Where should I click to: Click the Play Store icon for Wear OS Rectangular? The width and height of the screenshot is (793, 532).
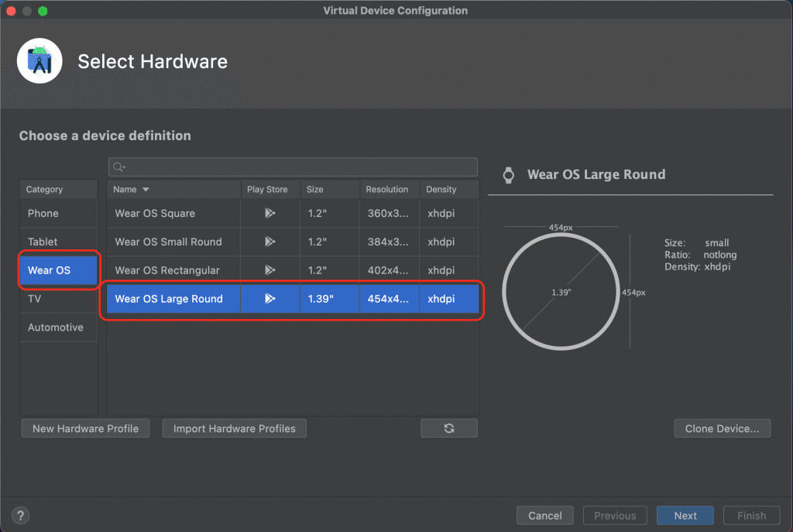coord(270,270)
